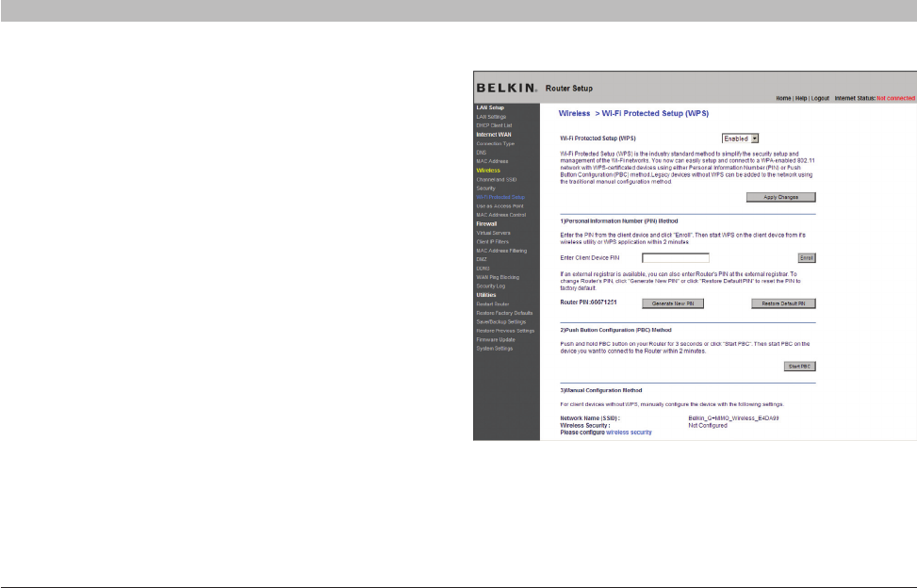Open the Help link in header

coord(801,98)
